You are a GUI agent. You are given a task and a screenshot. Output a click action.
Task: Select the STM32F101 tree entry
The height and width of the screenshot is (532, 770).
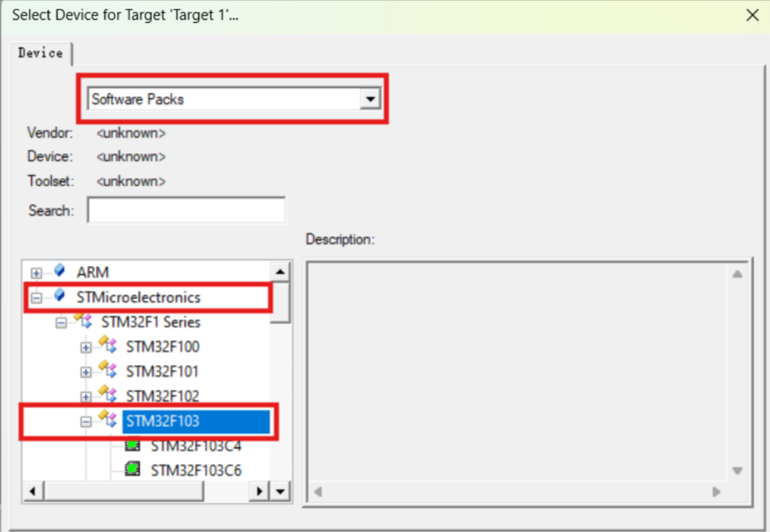(x=162, y=372)
